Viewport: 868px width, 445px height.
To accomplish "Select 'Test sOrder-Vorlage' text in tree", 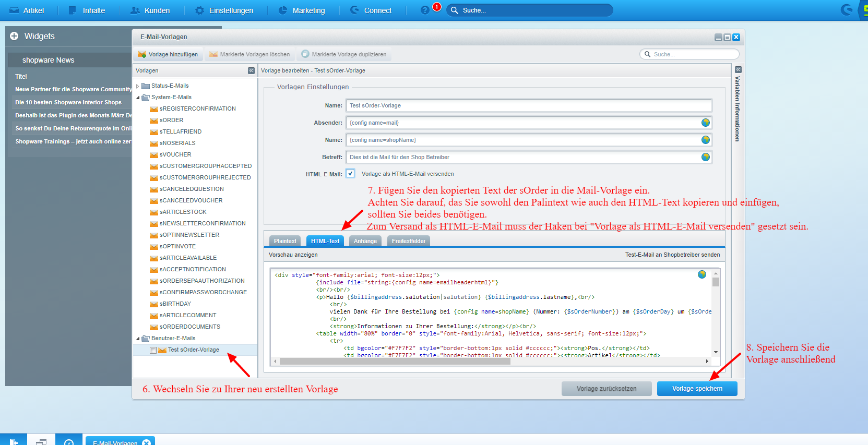I will coord(194,350).
